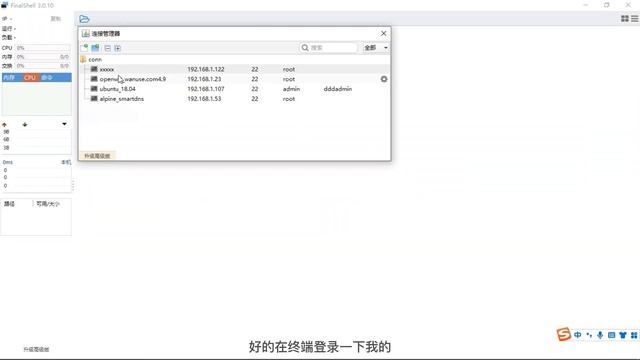
Task: Select the xxxxx connection entry
Action: [x=107, y=69]
